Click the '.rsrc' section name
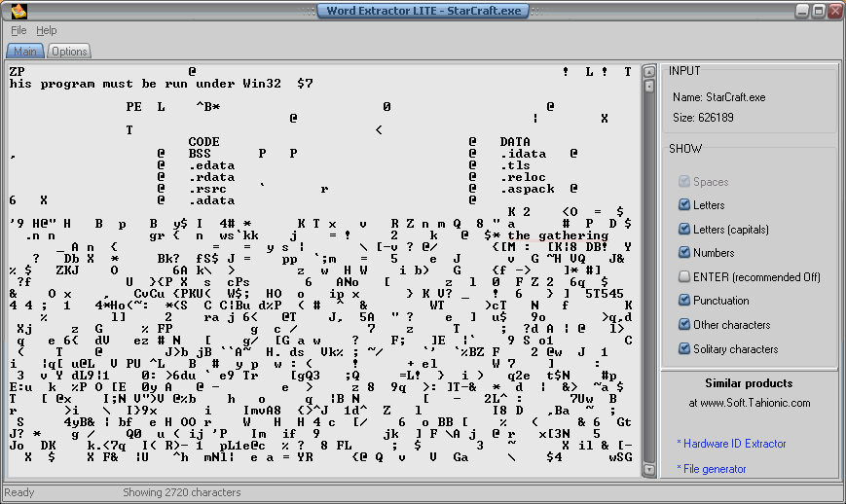This screenshot has height=504, width=846. (207, 189)
